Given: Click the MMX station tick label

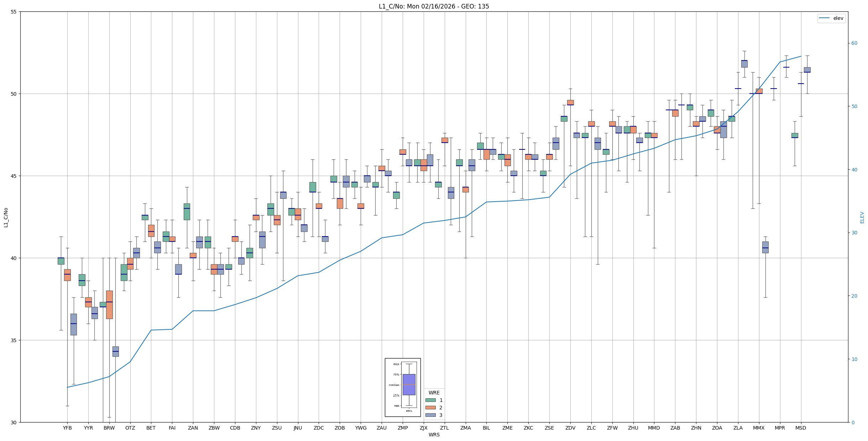Looking at the screenshot, I should (759, 428).
